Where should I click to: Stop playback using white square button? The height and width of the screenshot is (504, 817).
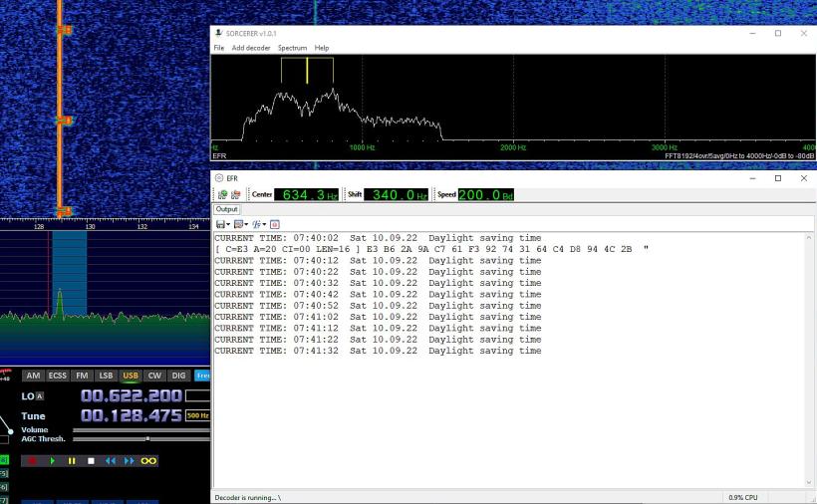[91, 461]
